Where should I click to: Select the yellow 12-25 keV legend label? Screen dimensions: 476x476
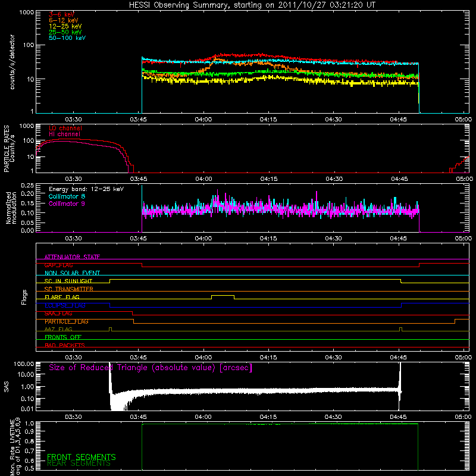65,26
